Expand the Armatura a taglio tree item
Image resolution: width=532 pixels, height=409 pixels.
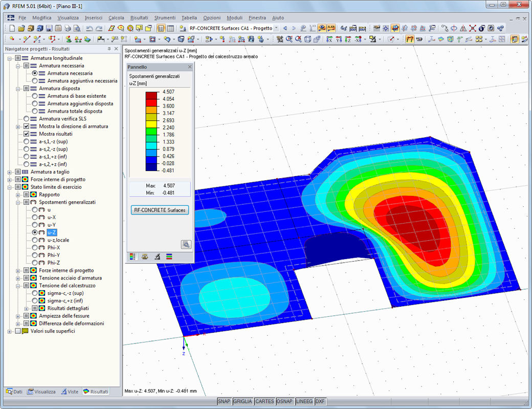click(x=10, y=171)
